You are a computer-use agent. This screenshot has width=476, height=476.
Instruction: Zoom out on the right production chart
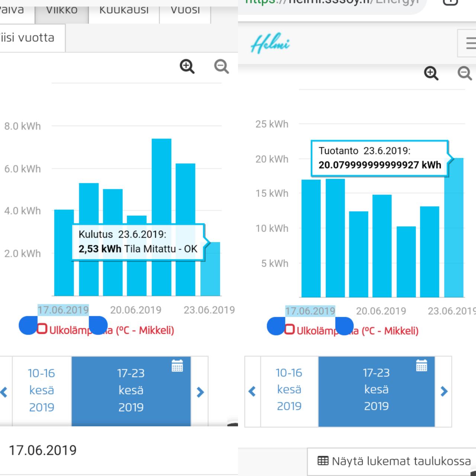(464, 73)
